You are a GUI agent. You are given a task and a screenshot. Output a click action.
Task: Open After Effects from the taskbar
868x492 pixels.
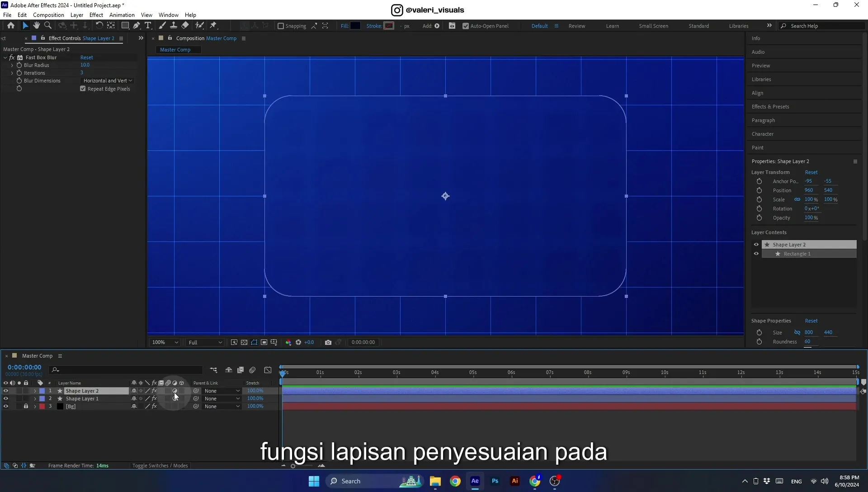coord(475,481)
